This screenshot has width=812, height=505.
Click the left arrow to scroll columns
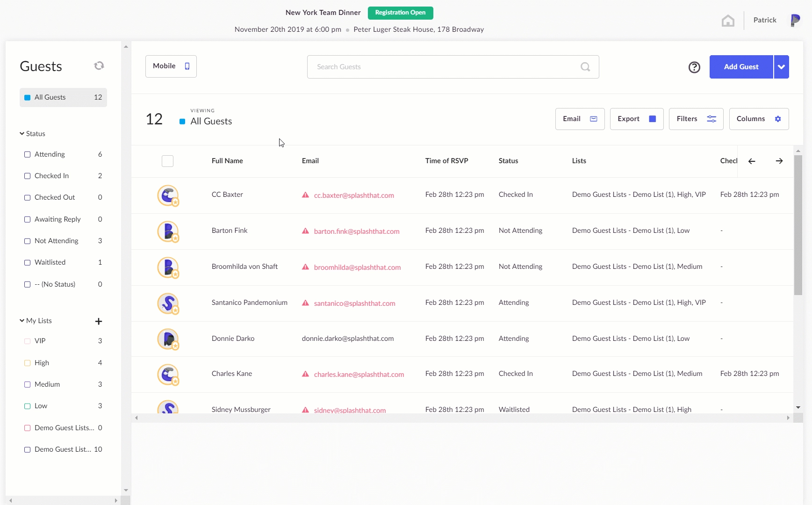point(752,161)
